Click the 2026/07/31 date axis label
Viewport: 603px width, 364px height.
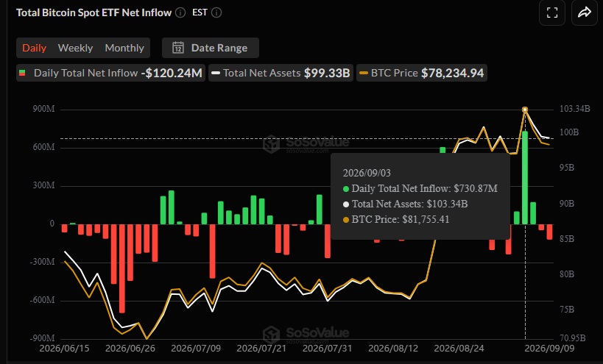pyautogui.click(x=327, y=349)
